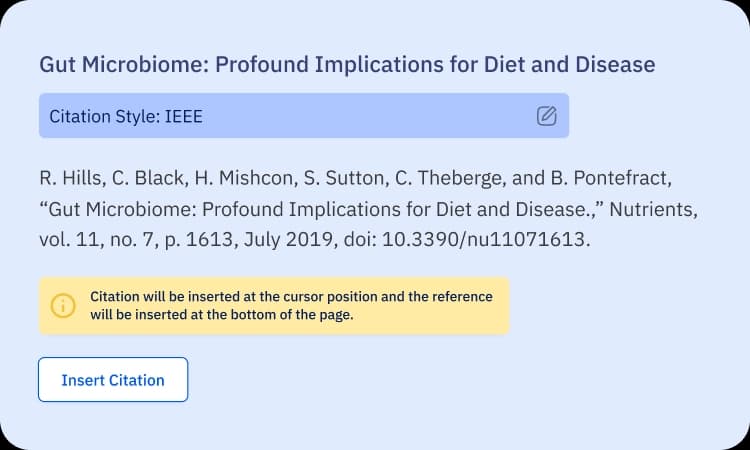This screenshot has width=750, height=450.
Task: Click the cursor position notice message text
Action: pos(291,306)
